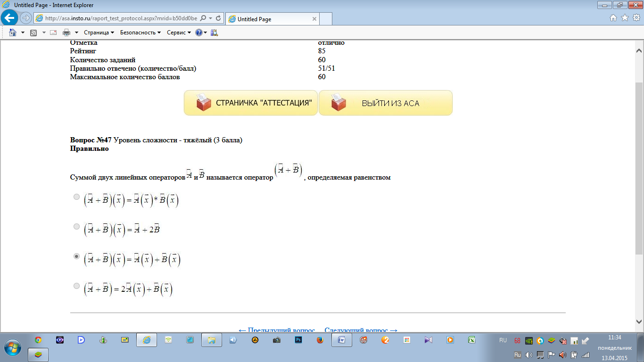Click the Home toolbar icon
The height and width of the screenshot is (362, 644).
13,33
